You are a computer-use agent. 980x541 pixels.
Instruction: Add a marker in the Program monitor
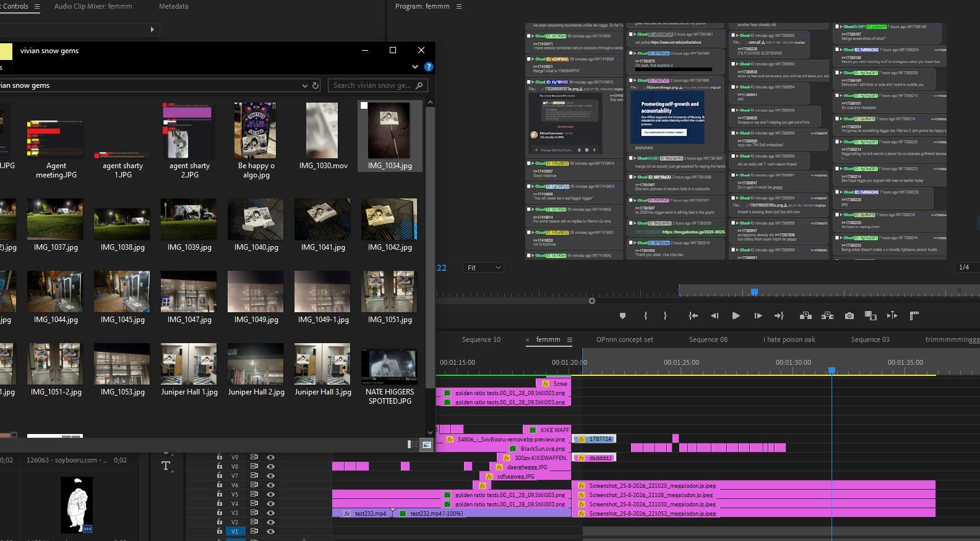622,316
